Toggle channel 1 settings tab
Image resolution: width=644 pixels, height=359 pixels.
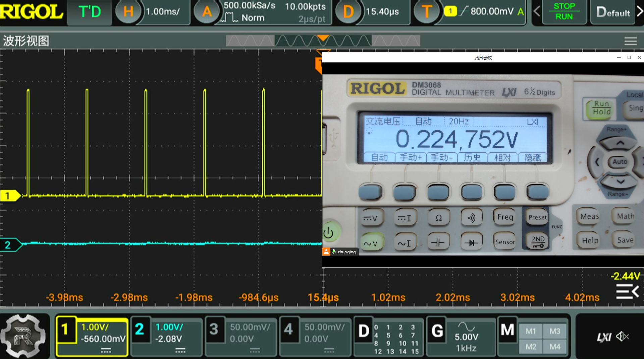pos(92,336)
